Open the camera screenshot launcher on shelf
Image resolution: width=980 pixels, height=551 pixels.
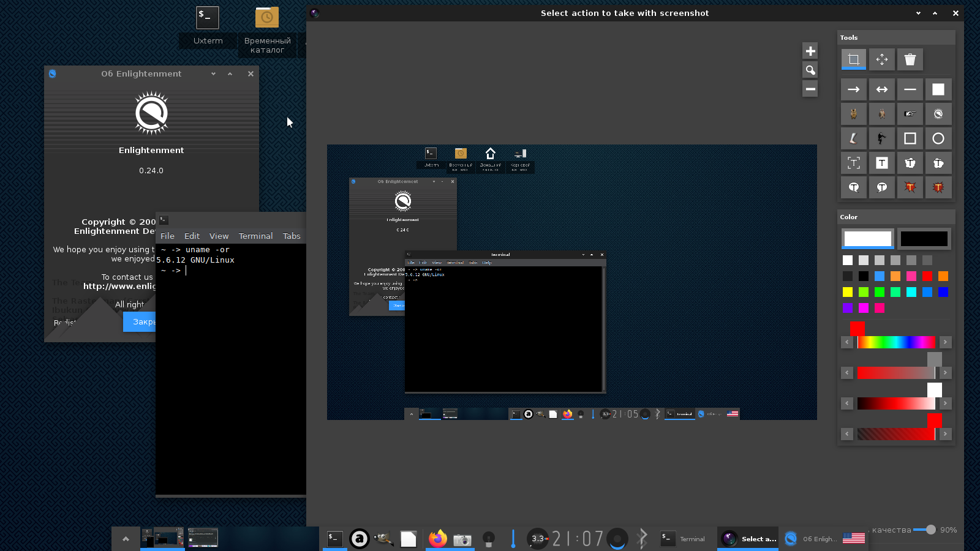[x=462, y=539]
